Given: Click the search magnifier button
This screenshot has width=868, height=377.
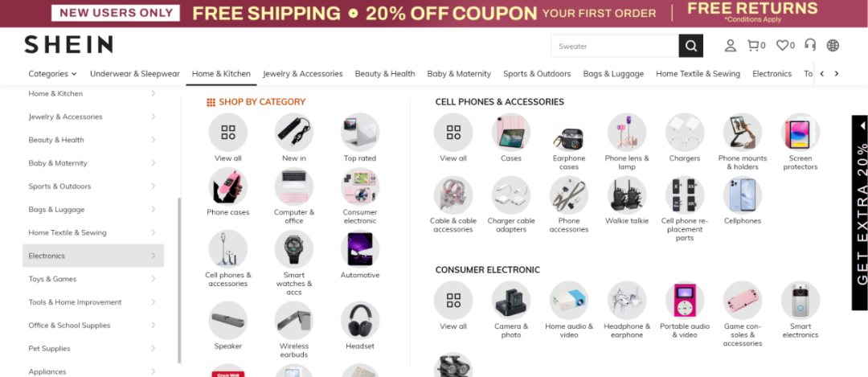Looking at the screenshot, I should [690, 46].
